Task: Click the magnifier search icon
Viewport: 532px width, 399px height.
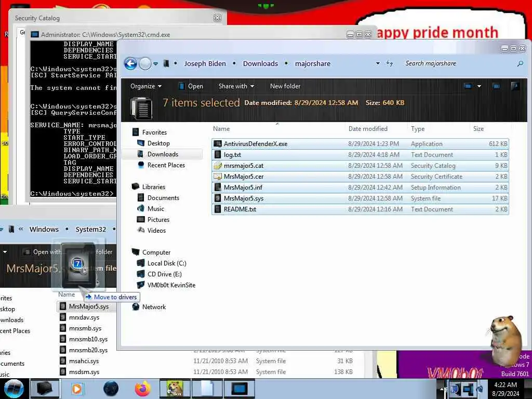Action: point(520,63)
